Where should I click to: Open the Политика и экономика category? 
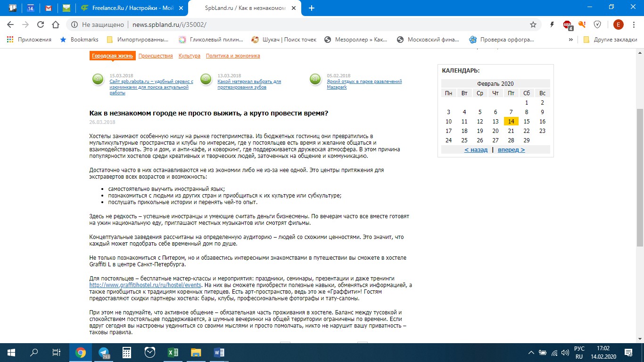click(x=233, y=56)
